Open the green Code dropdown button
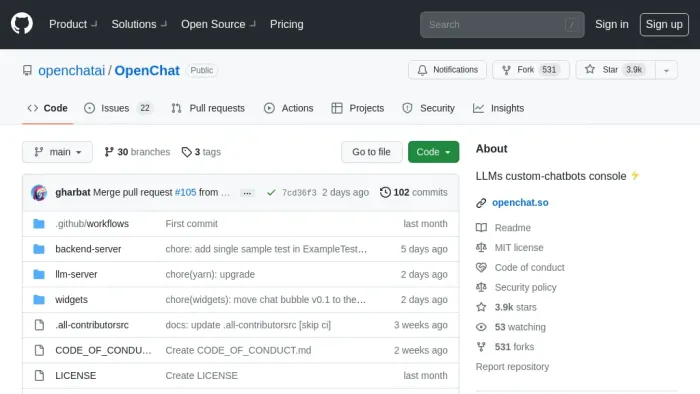This screenshot has height=394, width=700. coord(433,152)
